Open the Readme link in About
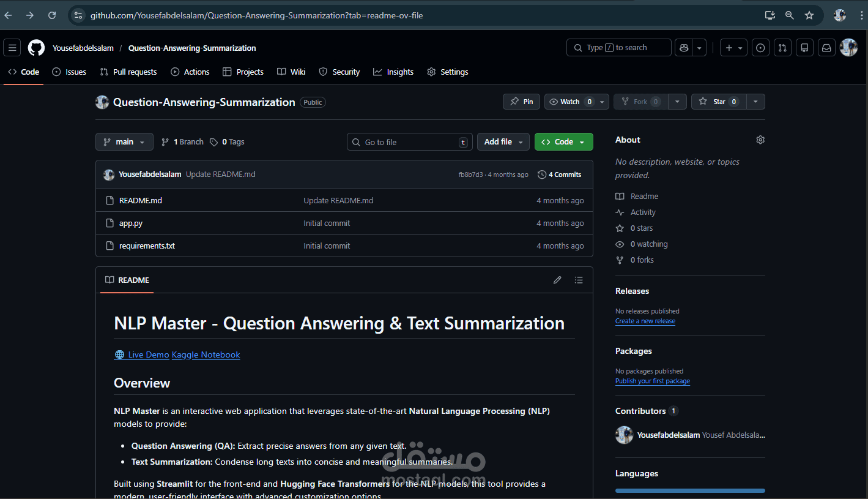 [637, 196]
